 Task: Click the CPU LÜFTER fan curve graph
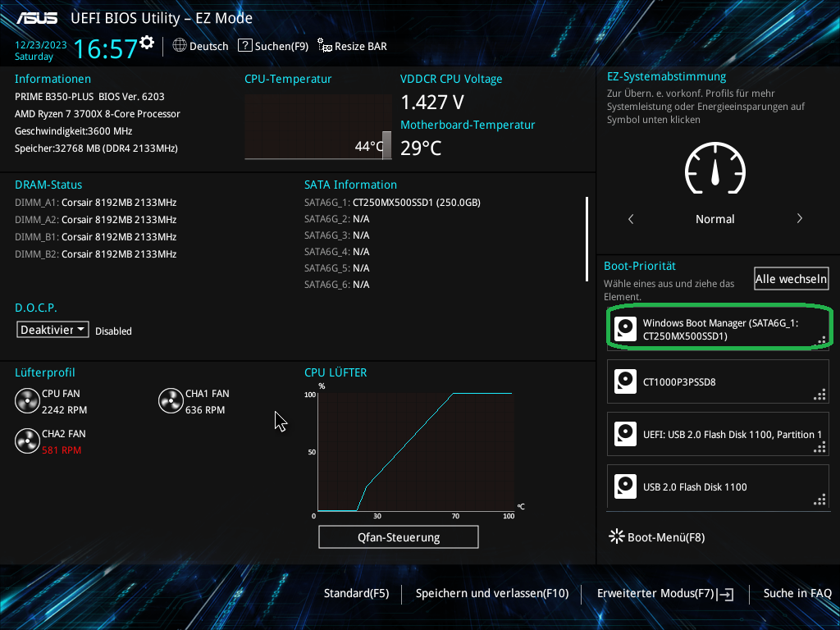416,452
